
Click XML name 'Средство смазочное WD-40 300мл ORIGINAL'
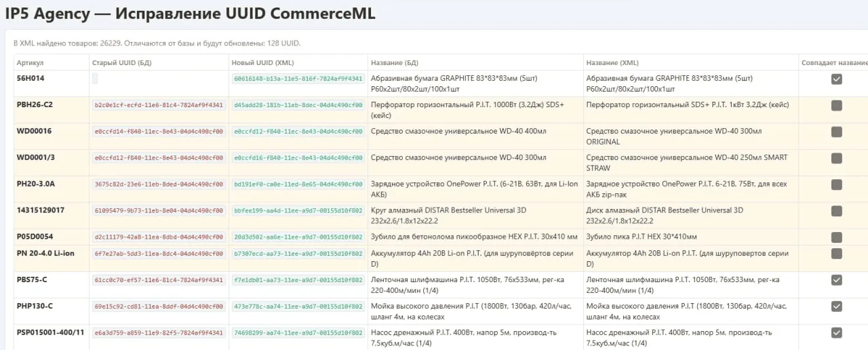[x=674, y=136]
